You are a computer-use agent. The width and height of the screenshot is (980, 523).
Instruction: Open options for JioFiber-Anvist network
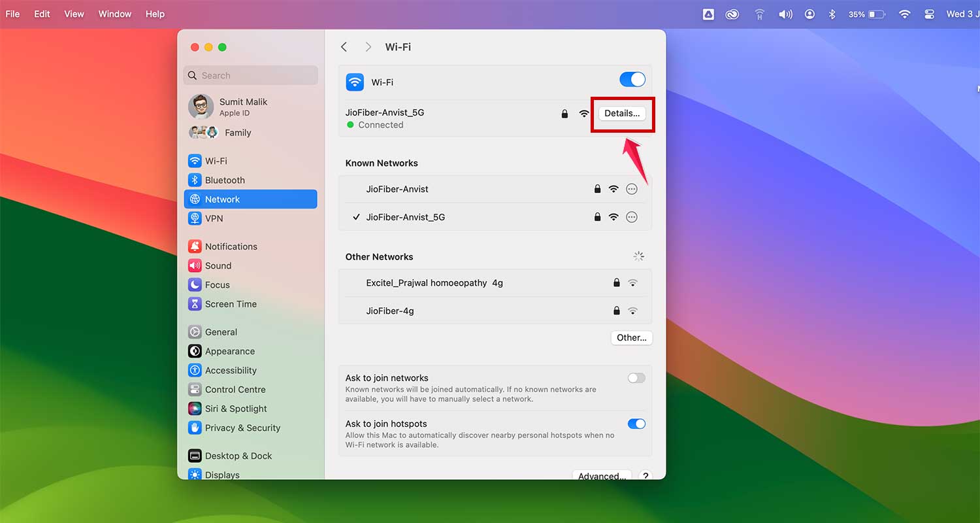[631, 189]
